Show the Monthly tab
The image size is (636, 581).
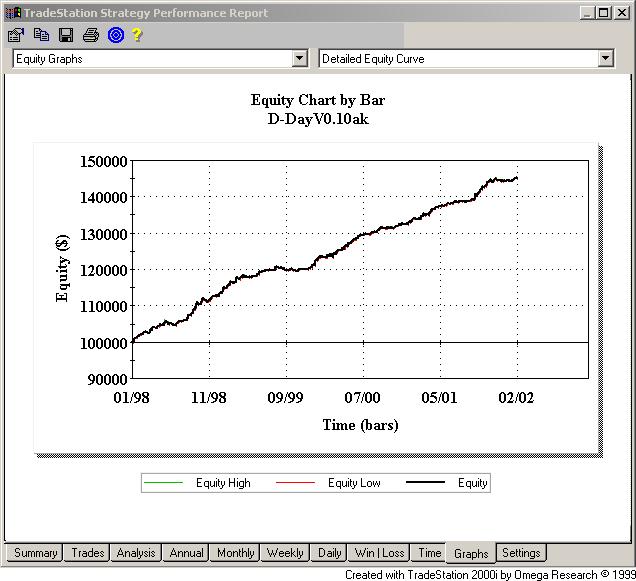click(x=236, y=553)
